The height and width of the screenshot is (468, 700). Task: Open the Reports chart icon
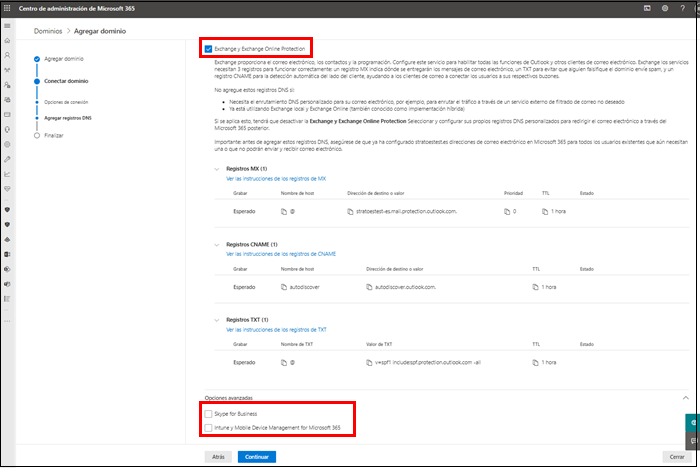[x=7, y=174]
